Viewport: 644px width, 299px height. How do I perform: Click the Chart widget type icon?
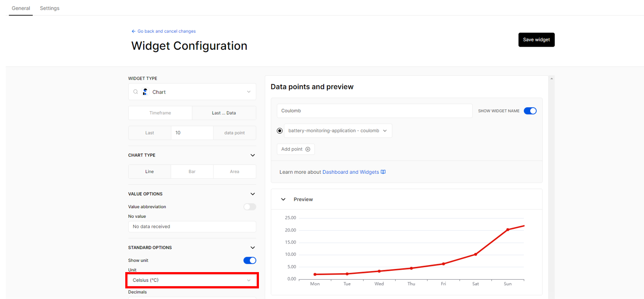coord(145,92)
